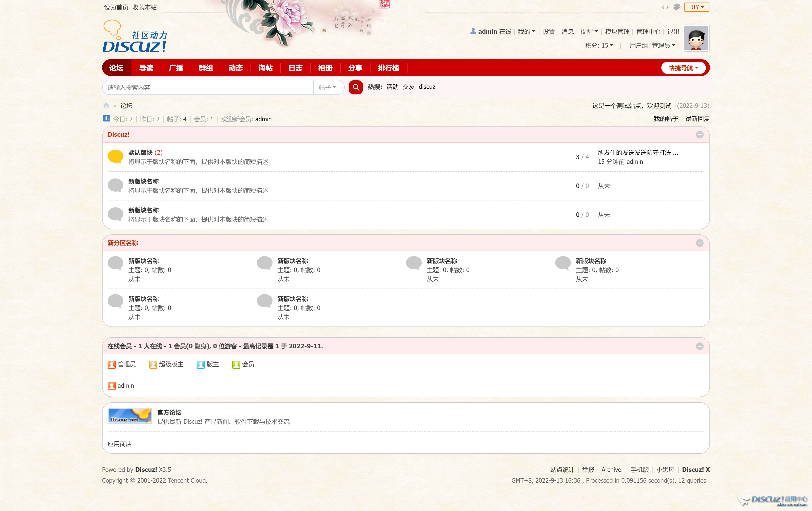This screenshot has height=511, width=812.
Task: Select the 广播 navigation tab
Action: coord(176,68)
